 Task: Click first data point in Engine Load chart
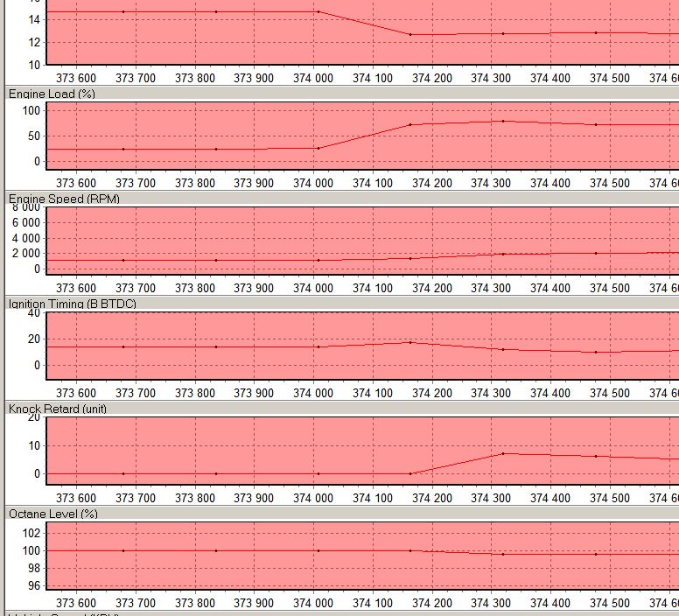(123, 149)
